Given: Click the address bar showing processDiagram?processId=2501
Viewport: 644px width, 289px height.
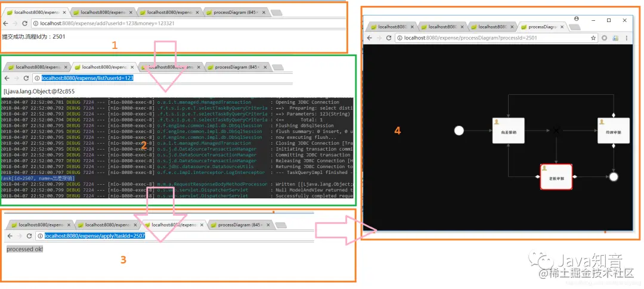Looking at the screenshot, I should tap(496, 38).
